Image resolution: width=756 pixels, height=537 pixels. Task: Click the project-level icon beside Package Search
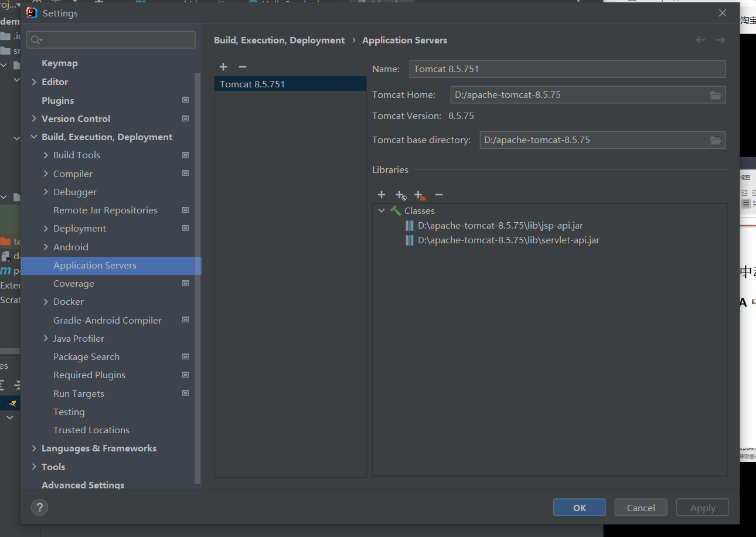tap(186, 356)
